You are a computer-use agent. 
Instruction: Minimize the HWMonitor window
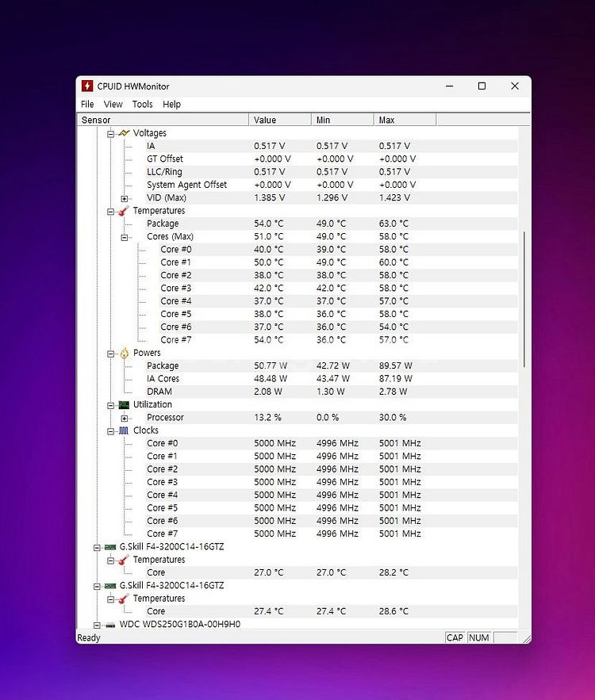[449, 86]
